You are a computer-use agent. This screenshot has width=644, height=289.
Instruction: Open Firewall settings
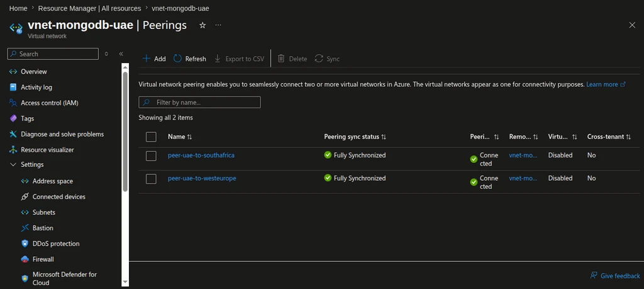pos(43,259)
